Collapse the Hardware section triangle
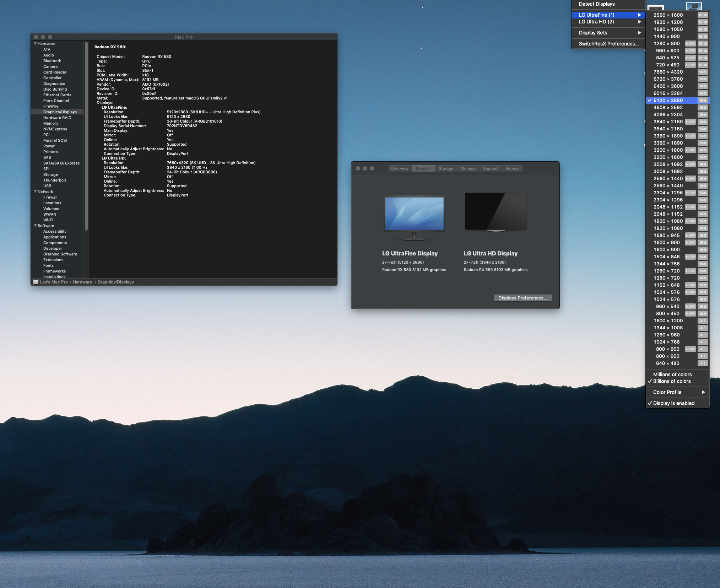 pyautogui.click(x=35, y=44)
